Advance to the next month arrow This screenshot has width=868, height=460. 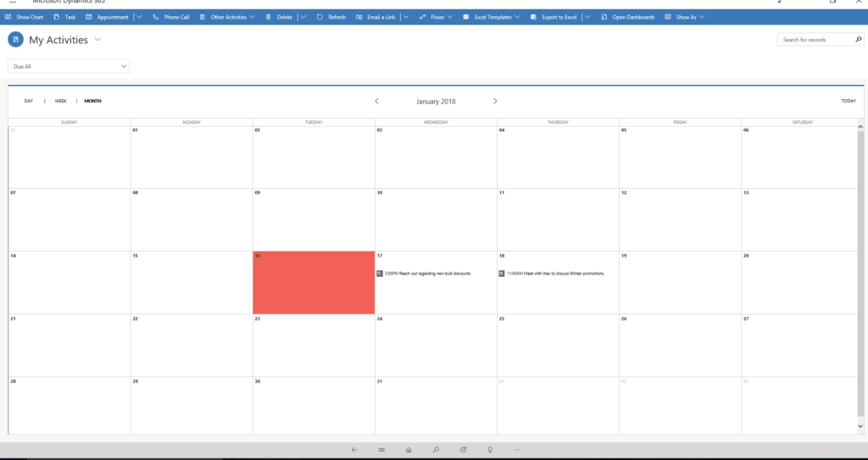click(495, 101)
